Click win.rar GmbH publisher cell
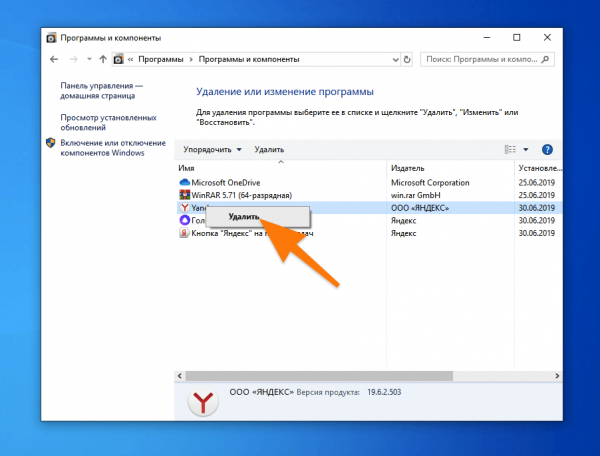Screen dimensions: 600x456 coord(416,195)
